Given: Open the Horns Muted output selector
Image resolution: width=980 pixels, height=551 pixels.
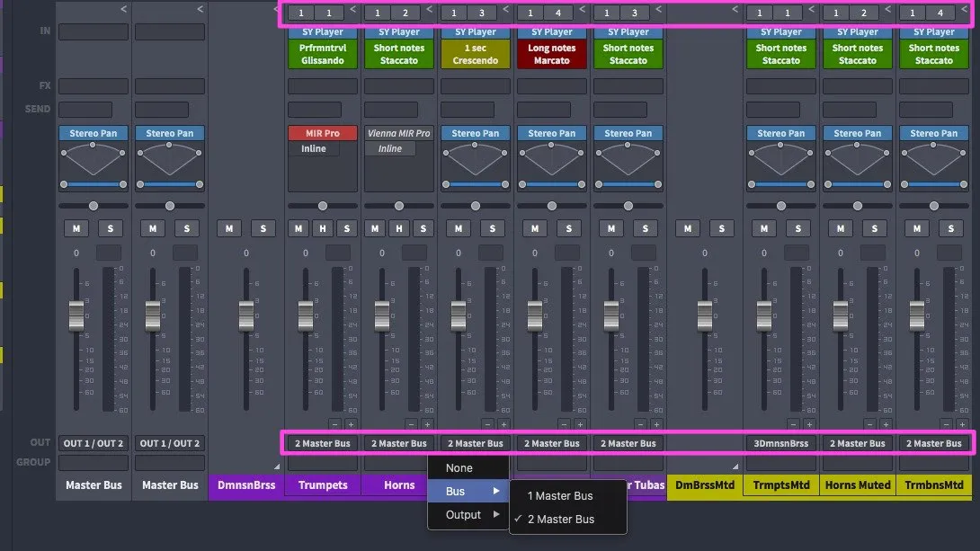Looking at the screenshot, I should [858, 443].
